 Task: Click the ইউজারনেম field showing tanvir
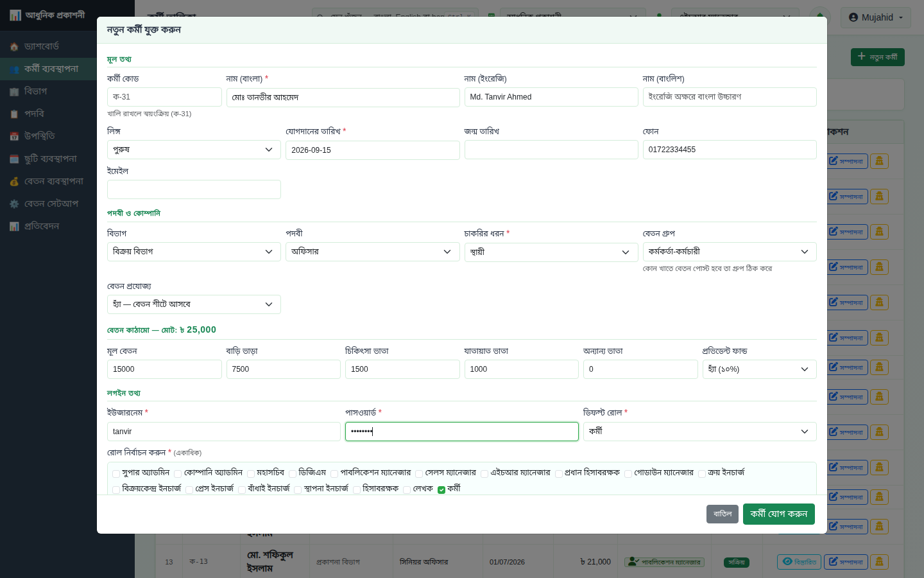(x=224, y=432)
